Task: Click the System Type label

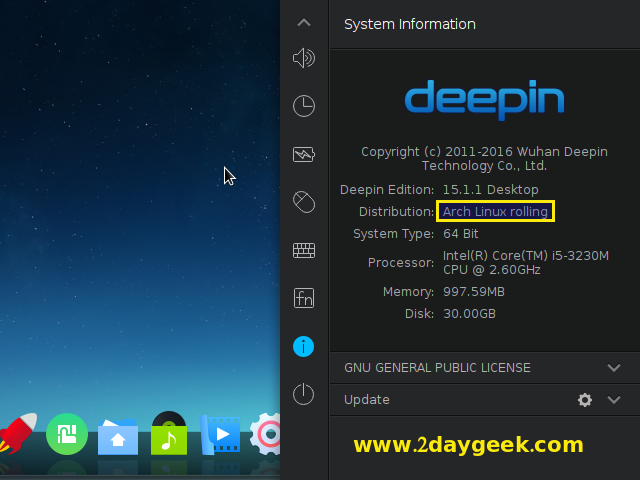Action: click(x=393, y=233)
